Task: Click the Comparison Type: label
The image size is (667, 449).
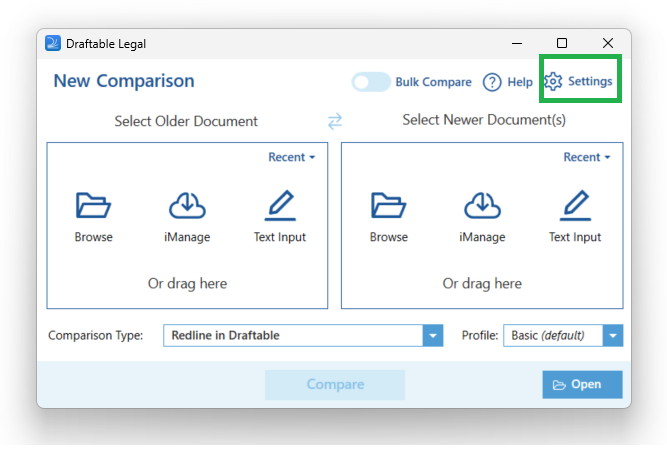Action: 96,335
